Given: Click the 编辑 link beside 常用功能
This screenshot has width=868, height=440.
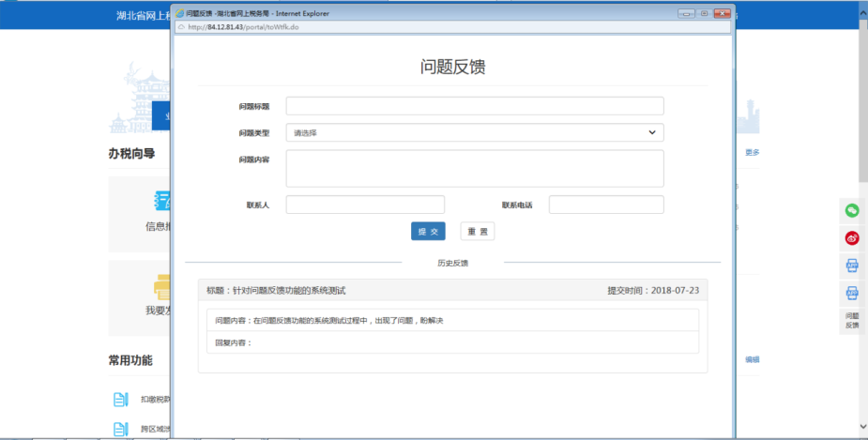Looking at the screenshot, I should click(752, 359).
